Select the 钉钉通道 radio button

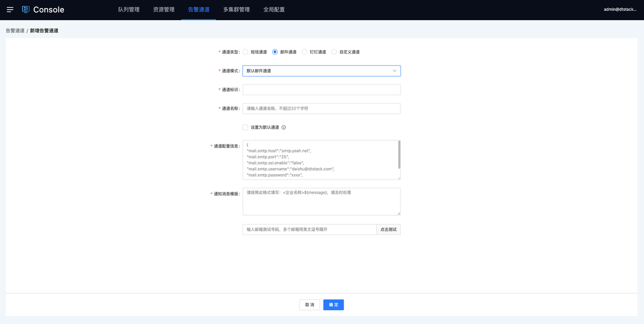pos(304,52)
